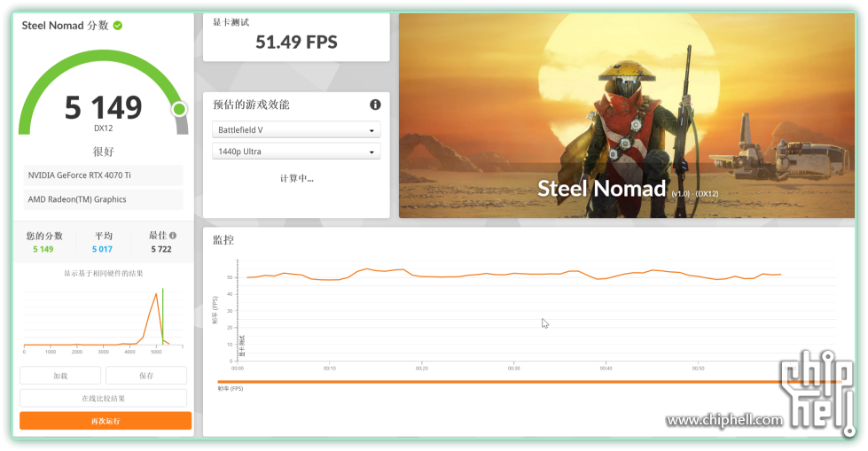Image resolution: width=868 pixels, height=451 pixels.
Task: Click the 很好 rating label
Action: point(104,151)
